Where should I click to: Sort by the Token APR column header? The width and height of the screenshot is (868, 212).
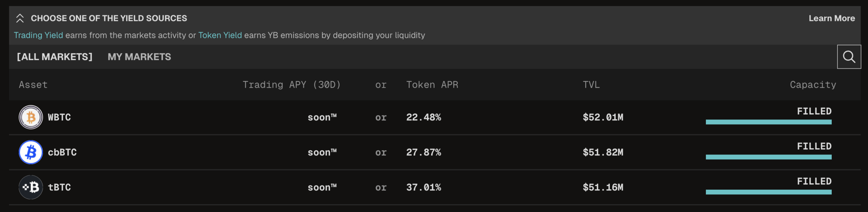[x=432, y=85]
